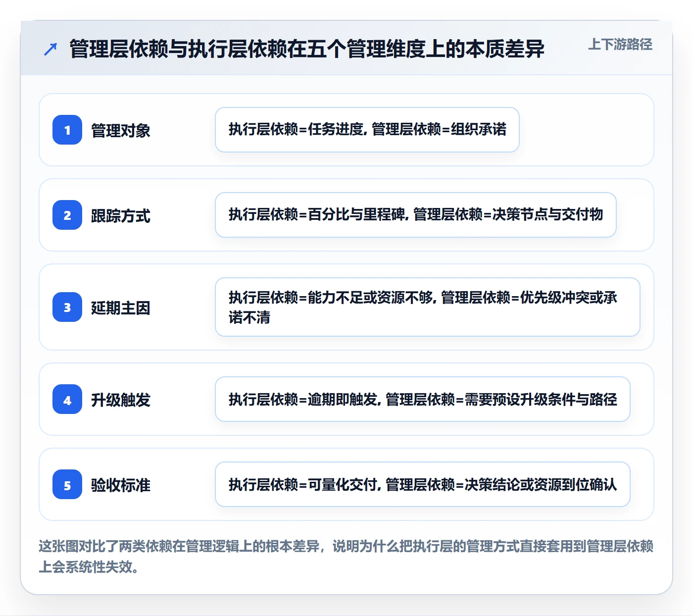Screen dimensions: 693x616
Task: Click the box about 能力不足或资源不够
Action: pyautogui.click(x=428, y=307)
